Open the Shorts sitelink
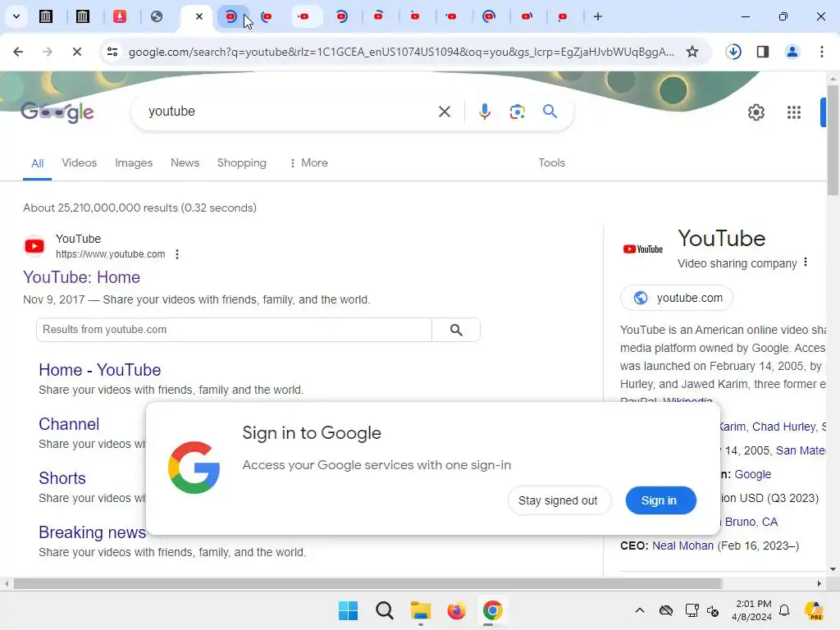 pyautogui.click(x=62, y=478)
